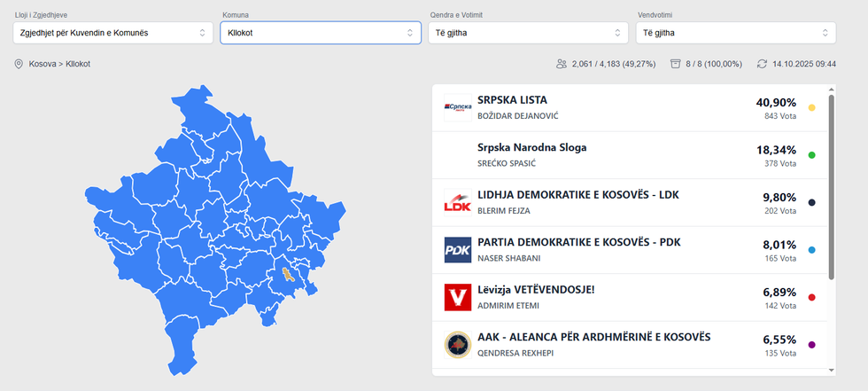Open the election type dropdown
This screenshot has height=391, width=868.
point(112,33)
